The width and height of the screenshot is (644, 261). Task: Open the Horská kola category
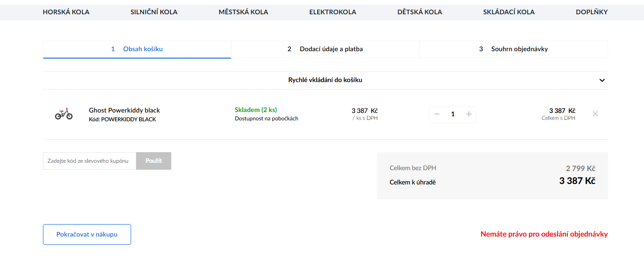pos(66,12)
